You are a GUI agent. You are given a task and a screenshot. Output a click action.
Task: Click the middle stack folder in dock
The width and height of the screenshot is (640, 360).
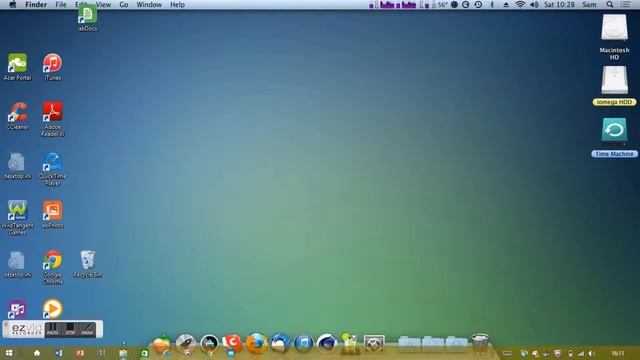(433, 343)
